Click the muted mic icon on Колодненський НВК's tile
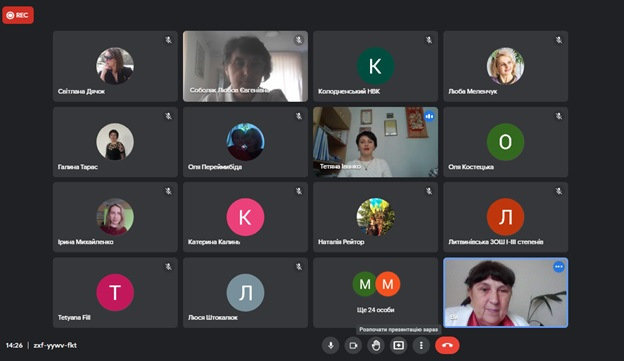Viewport: 624px width, 361px height. [429, 40]
